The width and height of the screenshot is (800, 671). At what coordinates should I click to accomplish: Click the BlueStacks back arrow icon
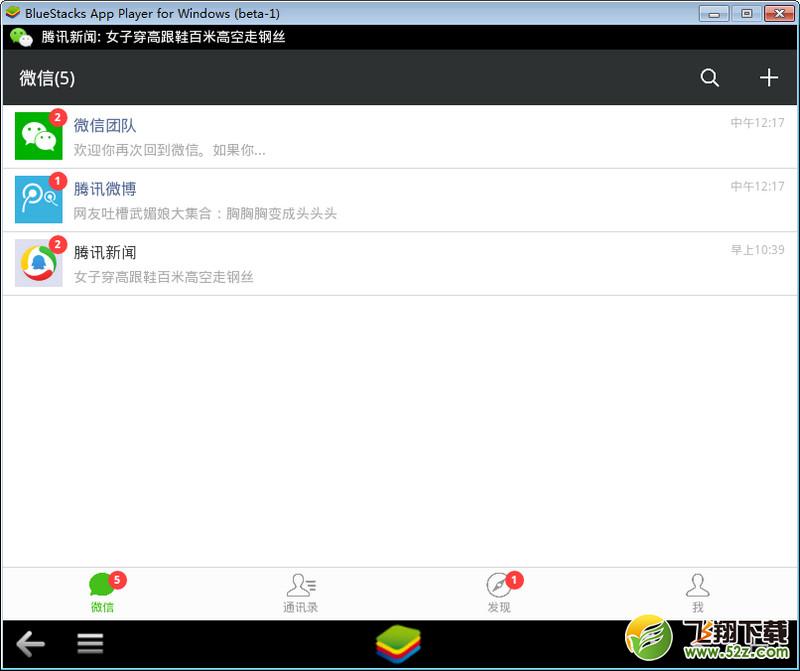tap(31, 643)
